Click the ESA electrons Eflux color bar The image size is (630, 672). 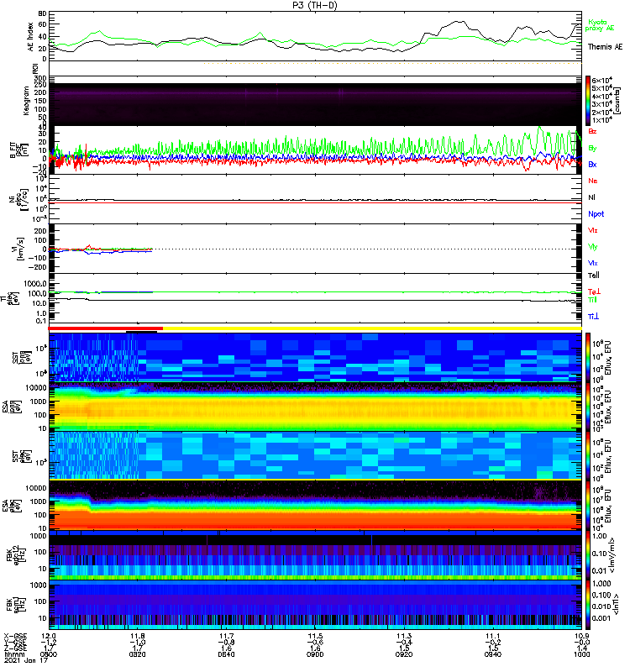pos(588,505)
